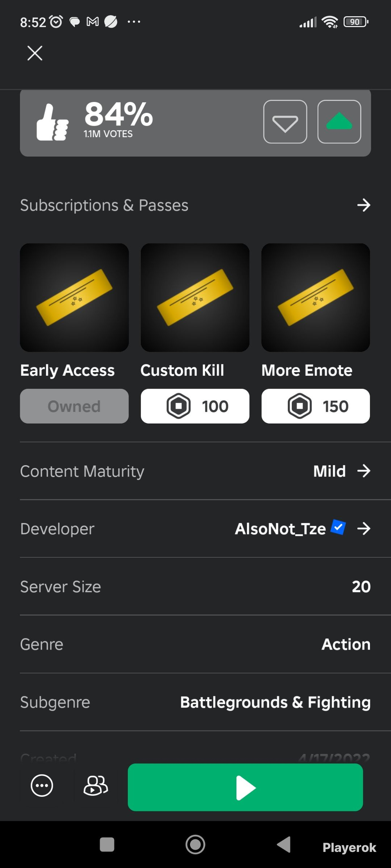Downvote the game with the down arrow

tap(285, 122)
